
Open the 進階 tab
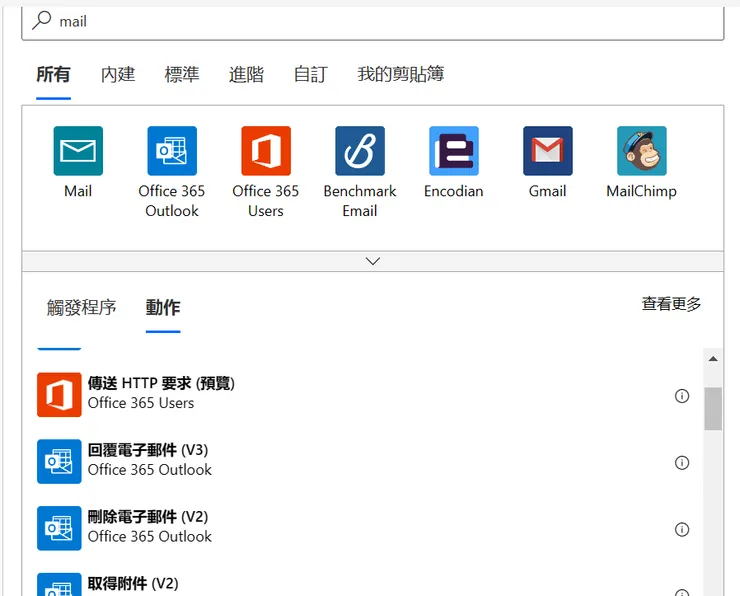point(246,75)
